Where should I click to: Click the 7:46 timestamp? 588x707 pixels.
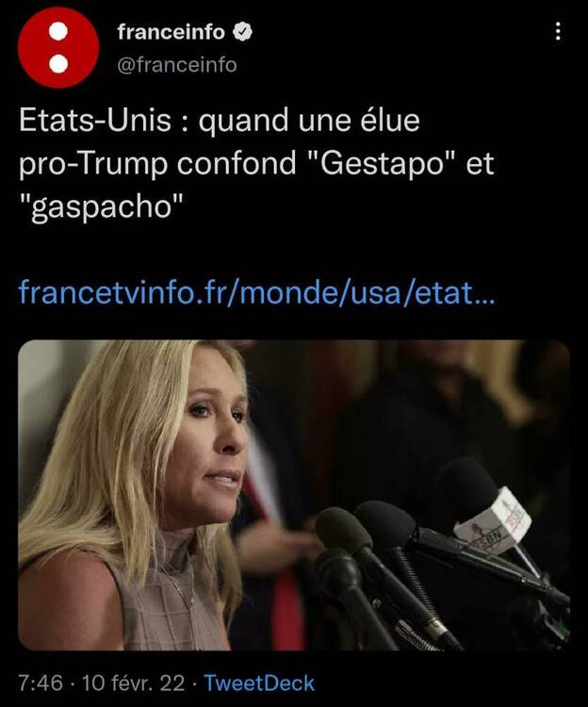(x=41, y=682)
